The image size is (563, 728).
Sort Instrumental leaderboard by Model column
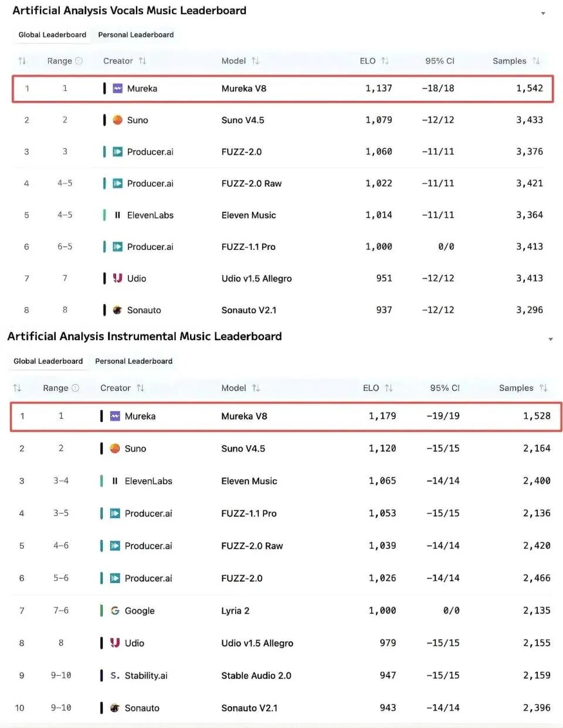[x=256, y=388]
